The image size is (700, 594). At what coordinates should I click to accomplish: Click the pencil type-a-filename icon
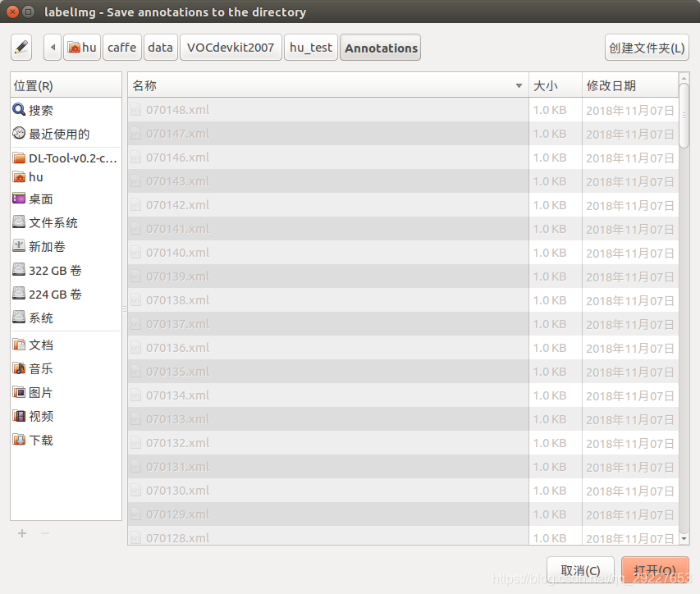point(21,48)
